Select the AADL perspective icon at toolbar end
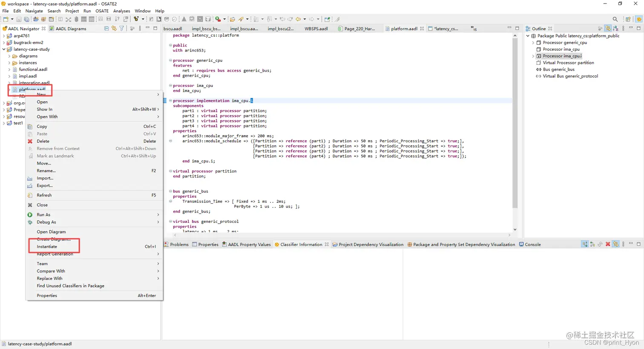This screenshot has height=349, width=644. (639, 19)
